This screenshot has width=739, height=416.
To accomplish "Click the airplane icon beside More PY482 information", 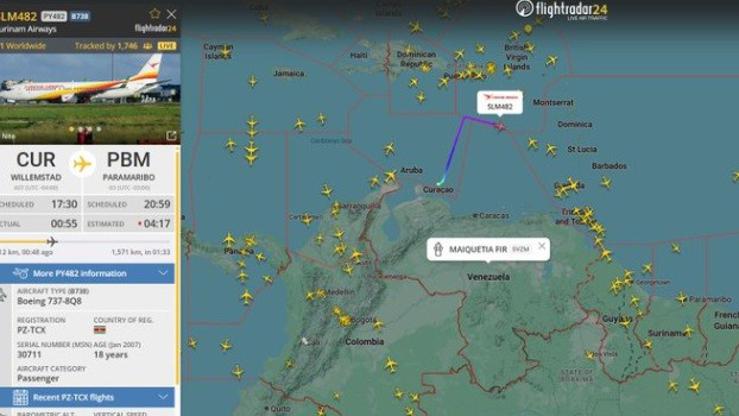I will pyautogui.click(x=20, y=273).
